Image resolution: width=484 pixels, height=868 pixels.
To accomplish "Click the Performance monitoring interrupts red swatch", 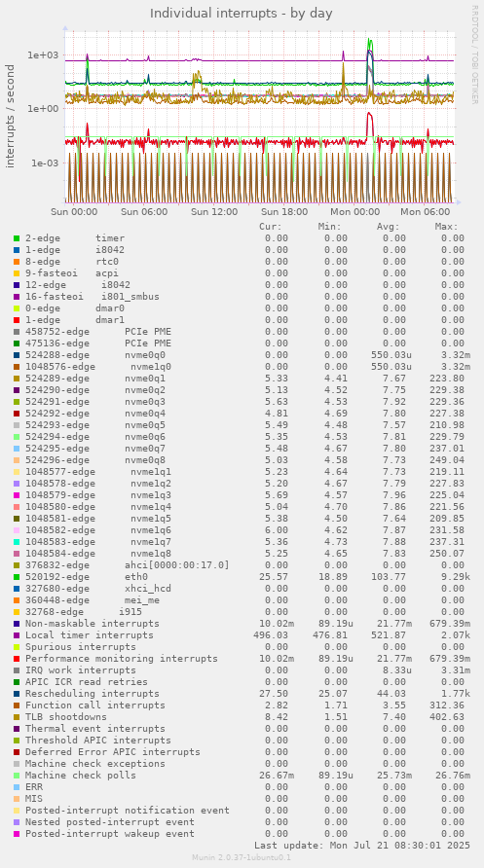I will point(16,659).
